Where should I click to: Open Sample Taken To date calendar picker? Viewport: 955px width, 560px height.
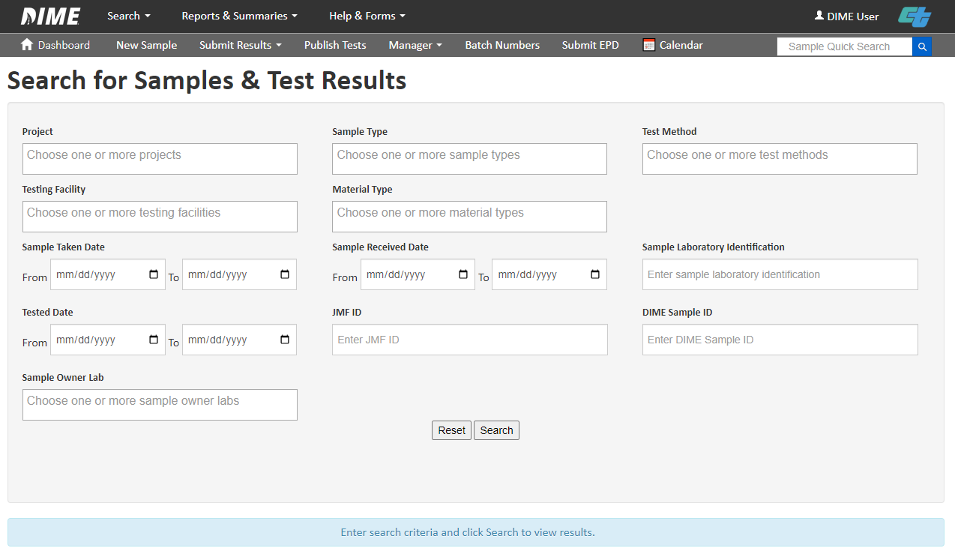[x=285, y=274]
